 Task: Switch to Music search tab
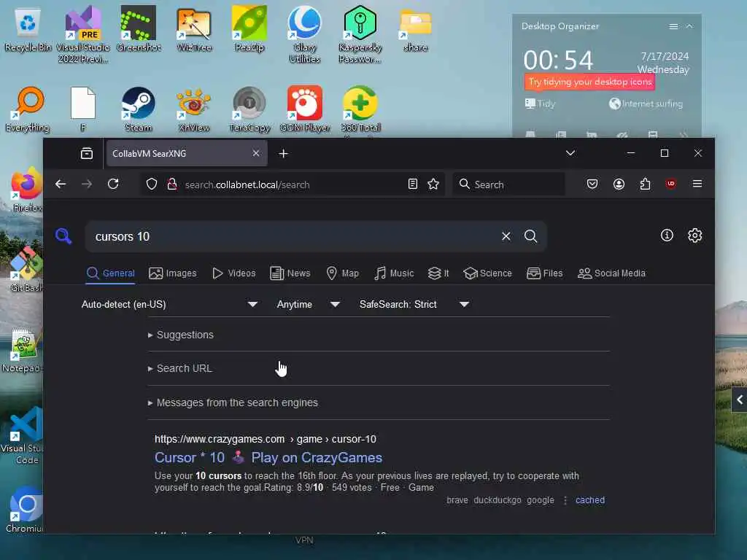[x=394, y=273]
